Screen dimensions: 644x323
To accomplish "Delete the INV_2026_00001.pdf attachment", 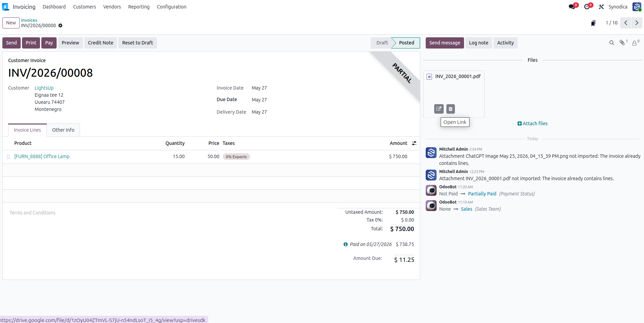I will coord(450,109).
